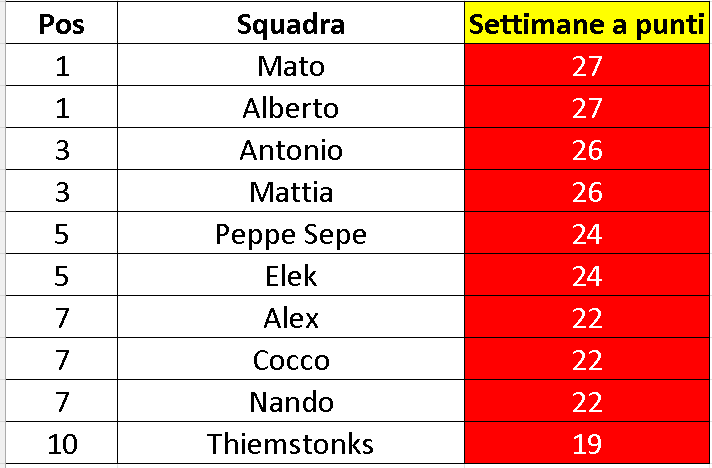The image size is (712, 468).
Task: Select the cell containing Mato
Action: [x=291, y=66]
